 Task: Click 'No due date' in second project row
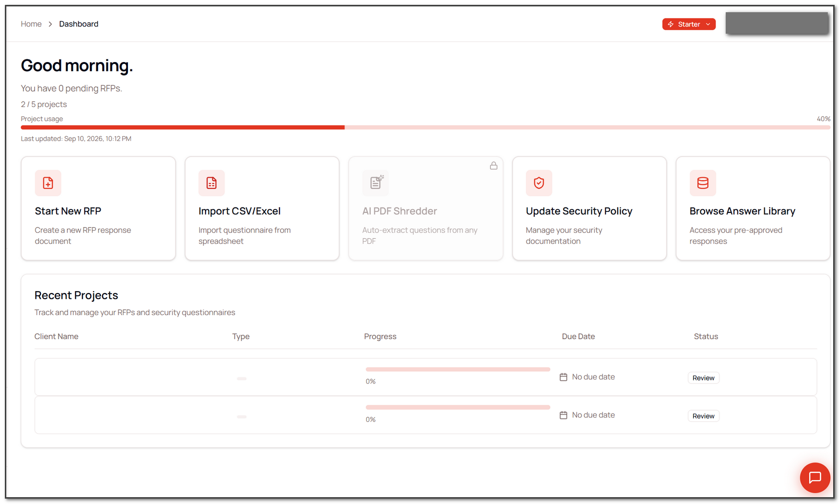(593, 415)
